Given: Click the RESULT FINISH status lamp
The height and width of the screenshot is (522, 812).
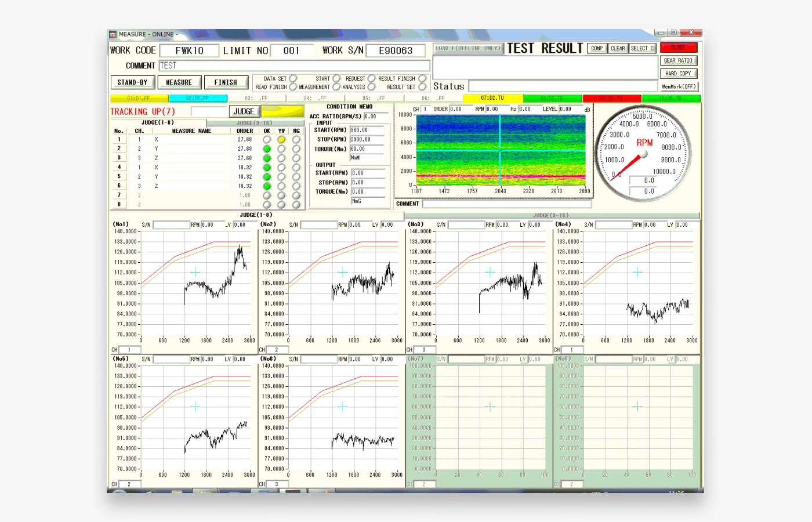Looking at the screenshot, I should (423, 79).
